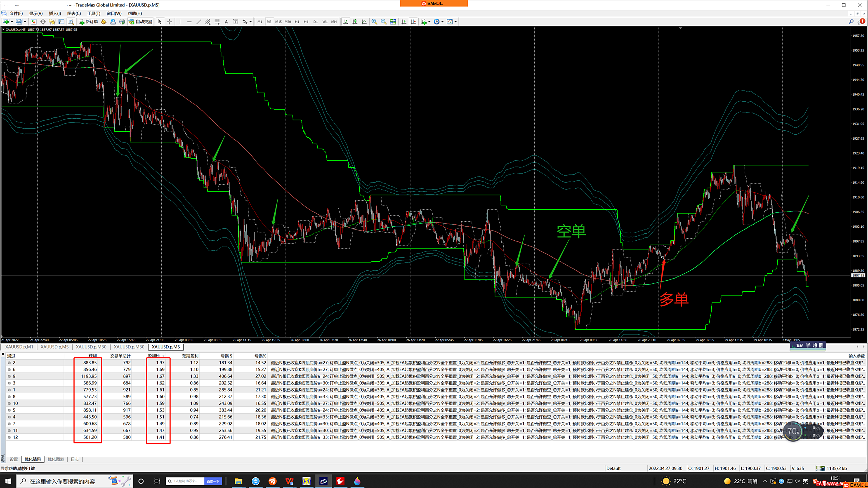Click the zoom in magnifier icon
The width and height of the screenshot is (868, 488).
tap(374, 21)
